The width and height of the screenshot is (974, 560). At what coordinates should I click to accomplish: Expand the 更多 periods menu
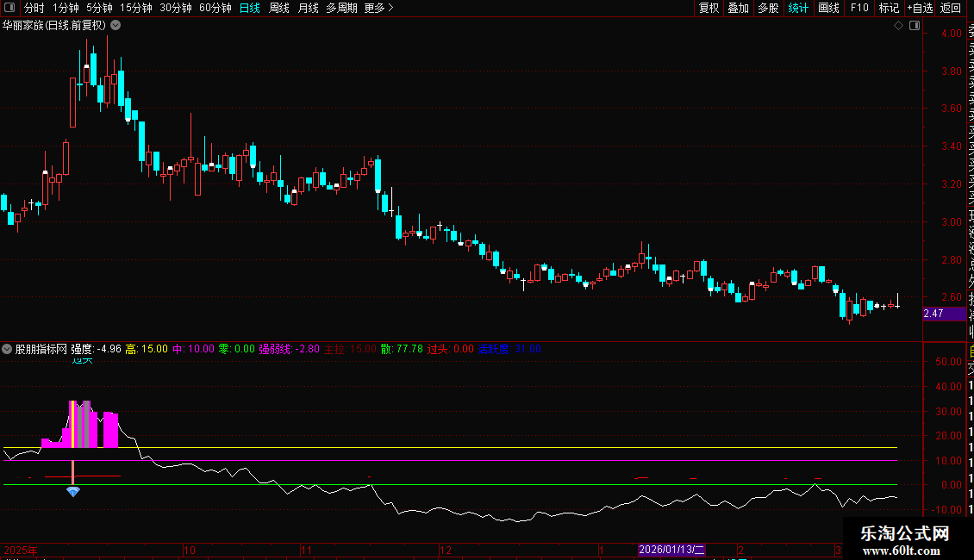tap(378, 8)
